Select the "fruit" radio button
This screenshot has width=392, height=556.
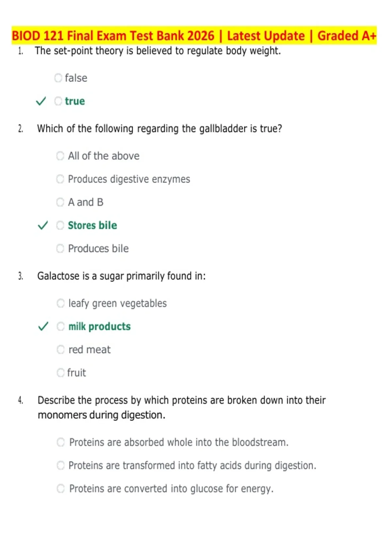click(60, 373)
